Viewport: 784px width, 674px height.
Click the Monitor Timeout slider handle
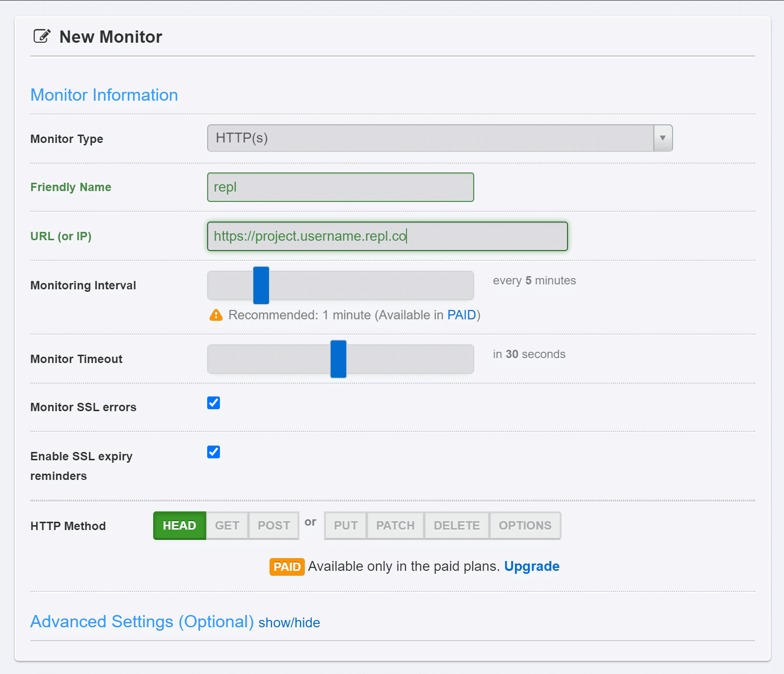tap(338, 359)
